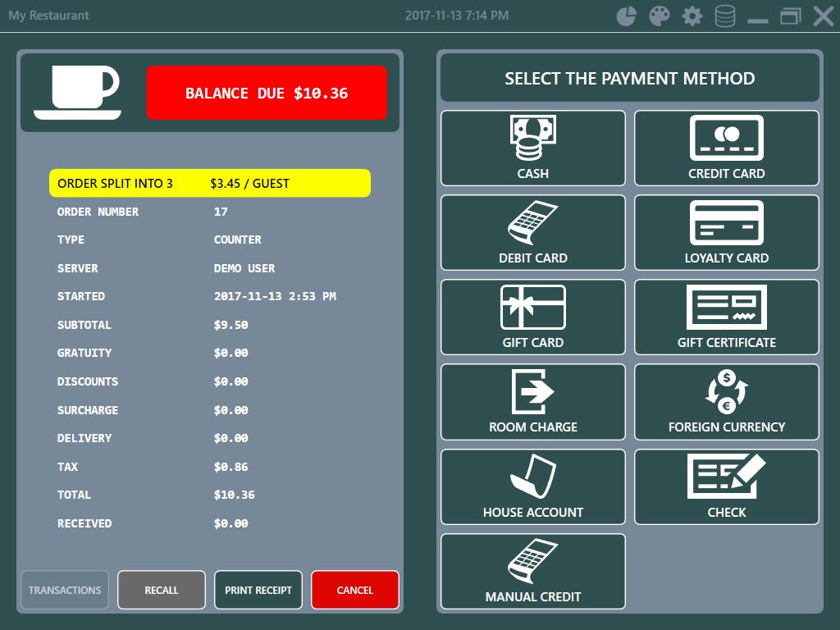
Task: Cancel the payment with red Cancel button
Action: click(355, 590)
